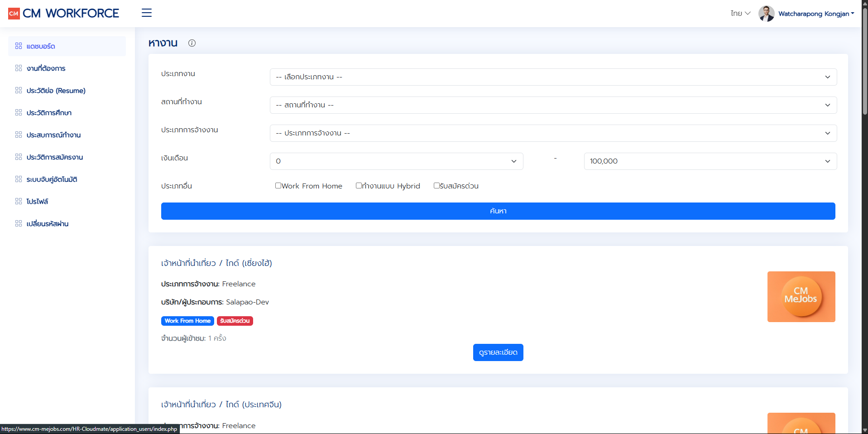Open ระบบจับคู่อัตโนมัติ in the sidebar
The height and width of the screenshot is (434, 868).
click(67, 179)
